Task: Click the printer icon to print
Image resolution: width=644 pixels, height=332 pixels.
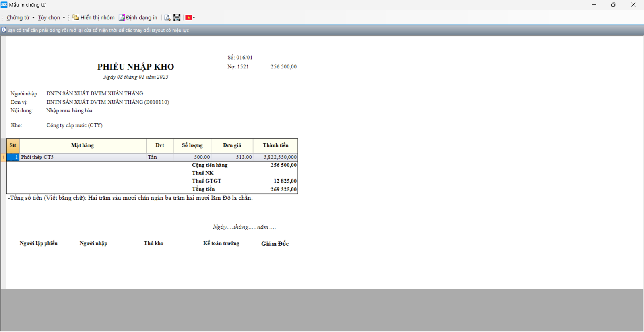Action: pos(177,17)
